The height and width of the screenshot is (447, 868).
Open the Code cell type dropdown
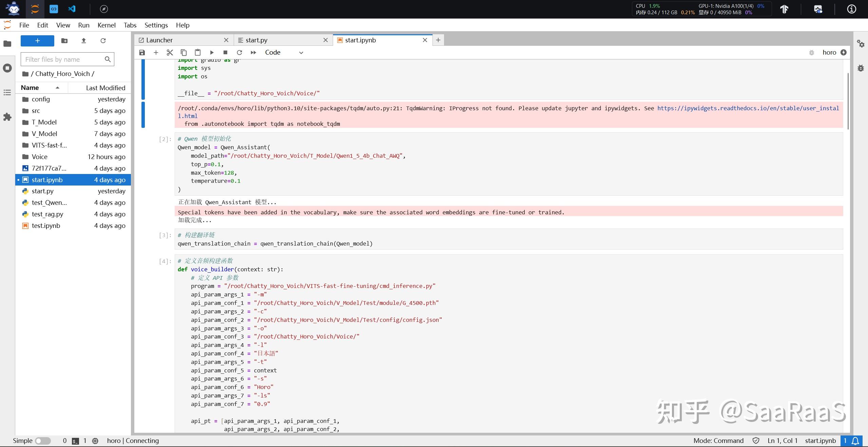(x=284, y=53)
